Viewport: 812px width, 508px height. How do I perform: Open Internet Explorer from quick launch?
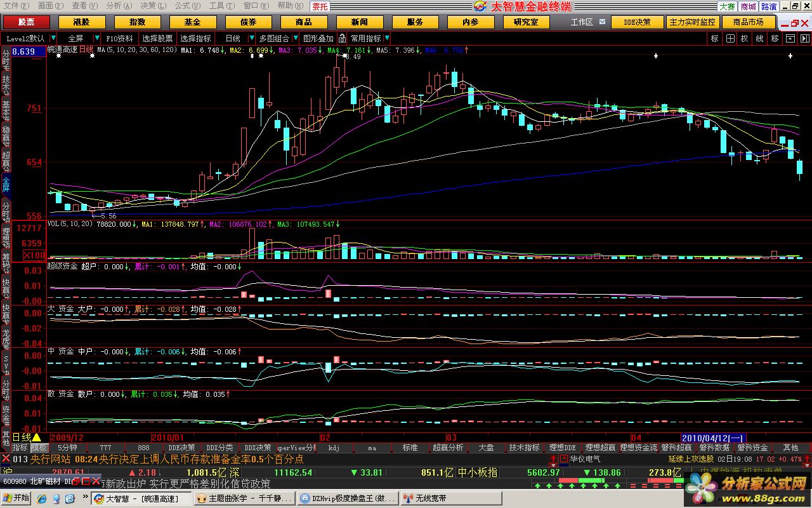click(43, 498)
